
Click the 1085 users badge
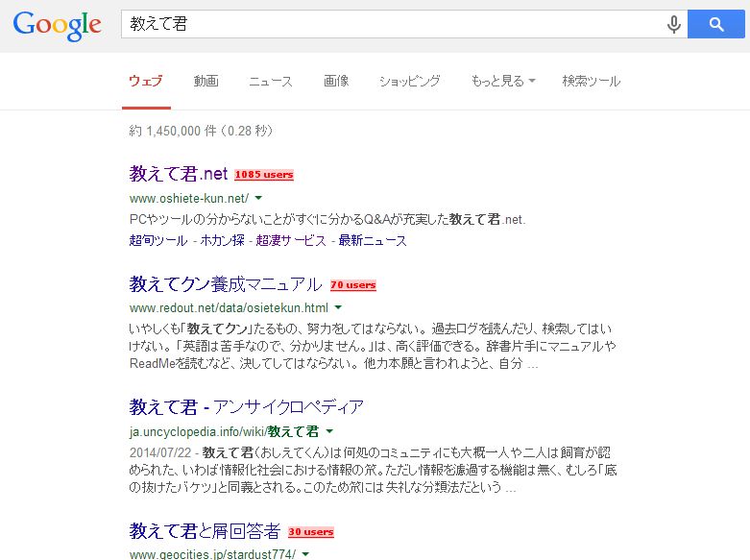(x=264, y=175)
